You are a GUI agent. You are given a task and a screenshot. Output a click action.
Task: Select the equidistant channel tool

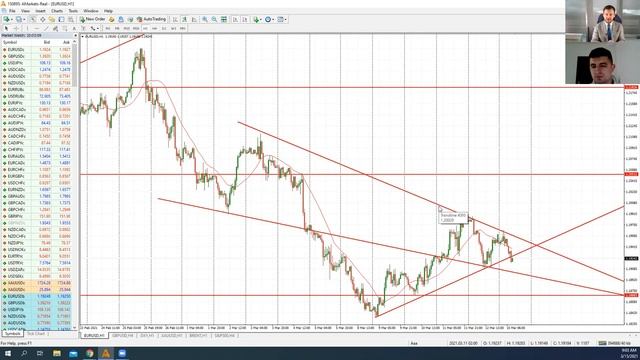click(55, 29)
